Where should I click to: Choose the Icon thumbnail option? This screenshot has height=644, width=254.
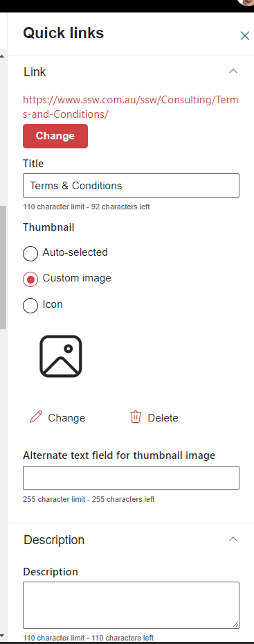(30, 306)
